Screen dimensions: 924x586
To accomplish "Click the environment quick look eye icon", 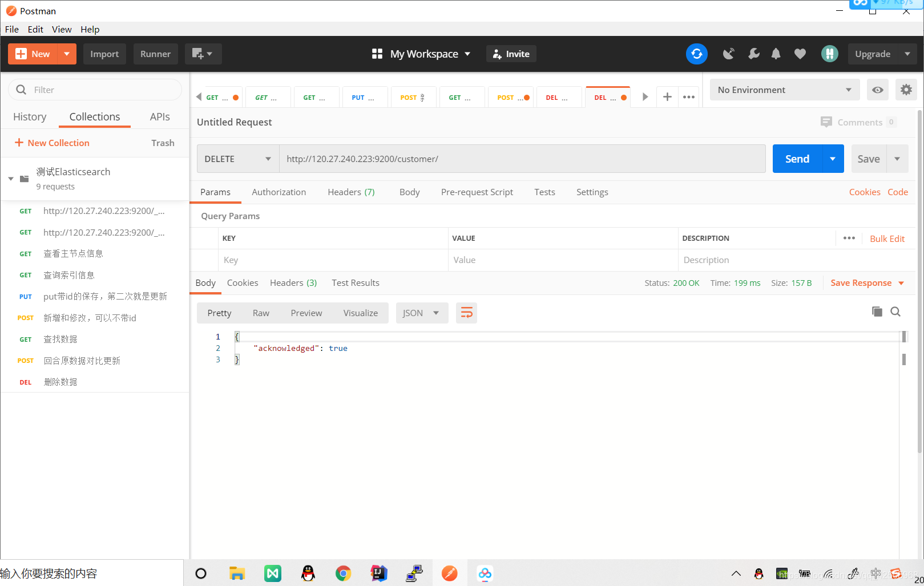I will pos(878,90).
